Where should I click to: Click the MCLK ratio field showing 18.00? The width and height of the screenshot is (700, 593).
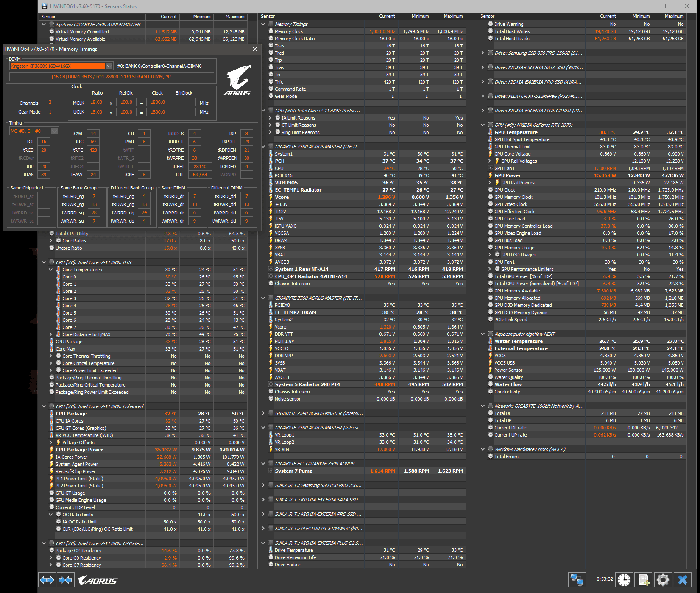coord(96,102)
